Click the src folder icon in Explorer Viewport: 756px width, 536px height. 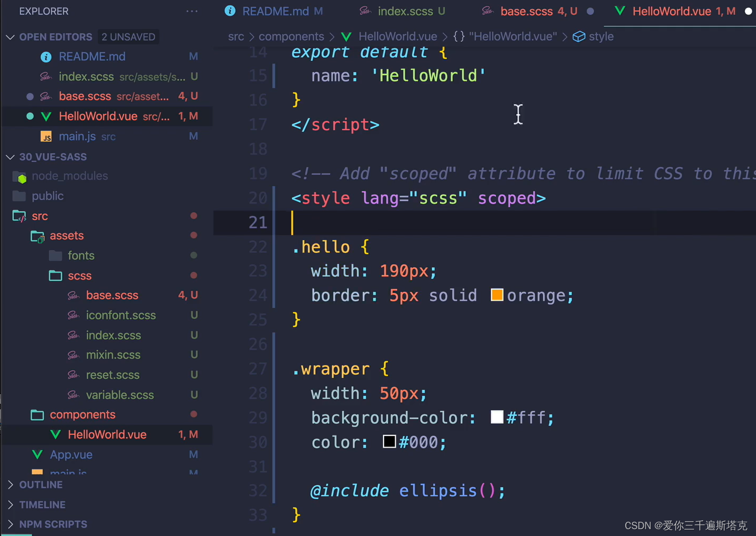[19, 216]
